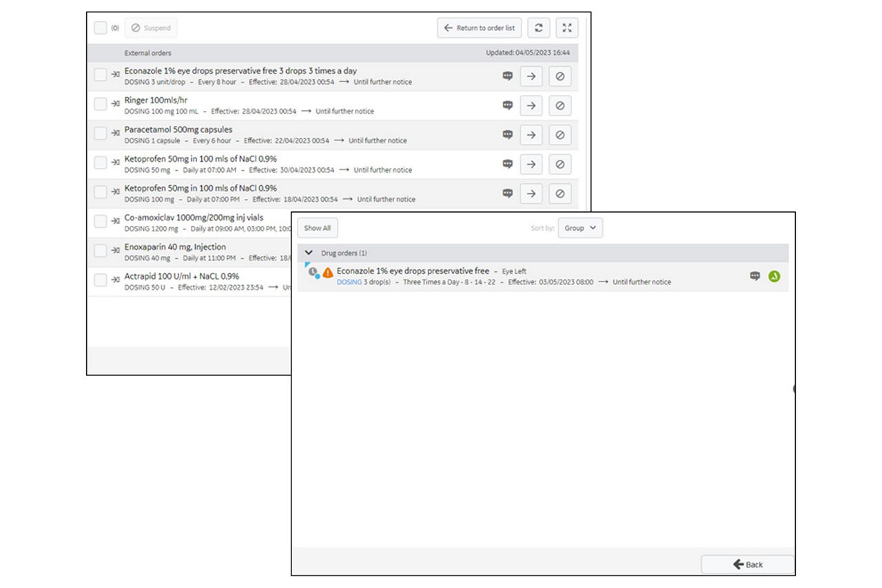Collapse the Drug orders group
The image size is (882, 588).
[x=309, y=253]
